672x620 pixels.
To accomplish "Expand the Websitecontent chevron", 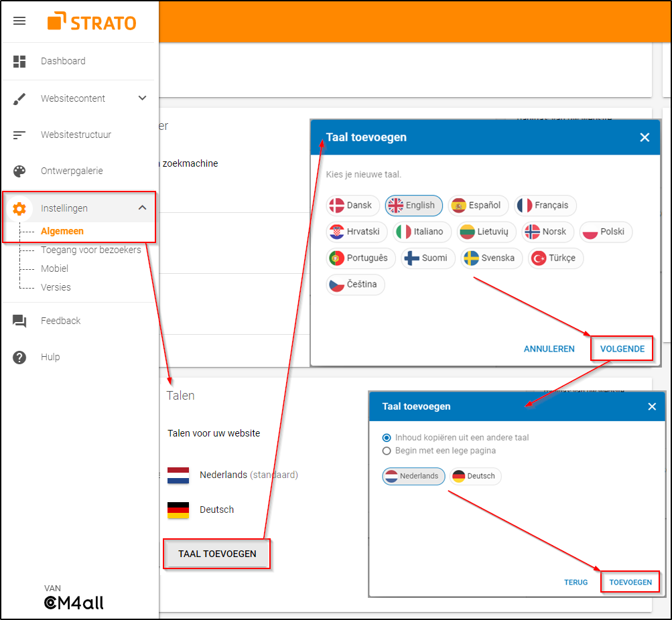I will pos(142,98).
